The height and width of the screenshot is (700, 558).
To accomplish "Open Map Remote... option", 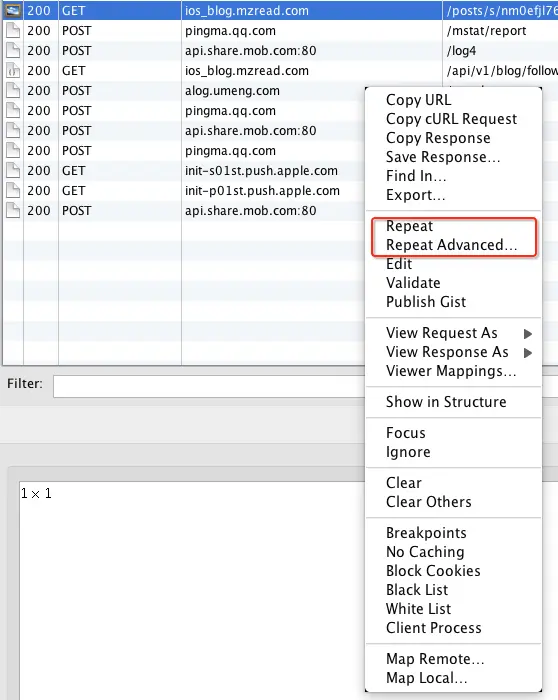I will (x=435, y=659).
